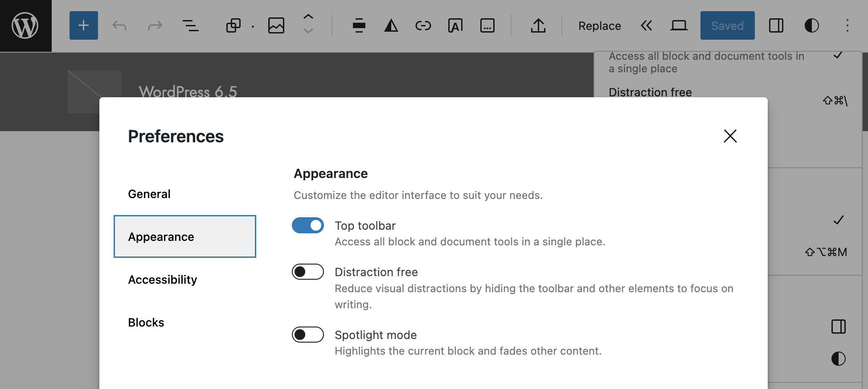Viewport: 868px width, 389px height.
Task: Open the Styles half-circle icon
Action: click(811, 26)
